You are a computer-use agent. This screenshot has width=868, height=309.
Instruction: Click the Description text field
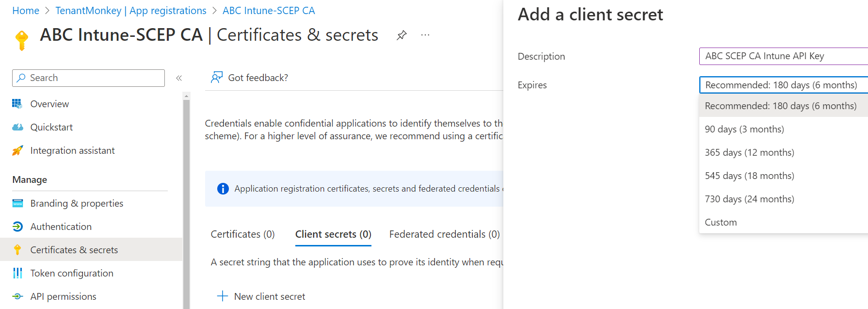783,56
